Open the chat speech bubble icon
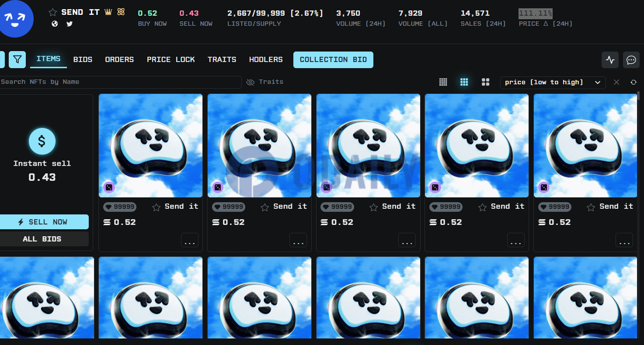 pyautogui.click(x=631, y=60)
